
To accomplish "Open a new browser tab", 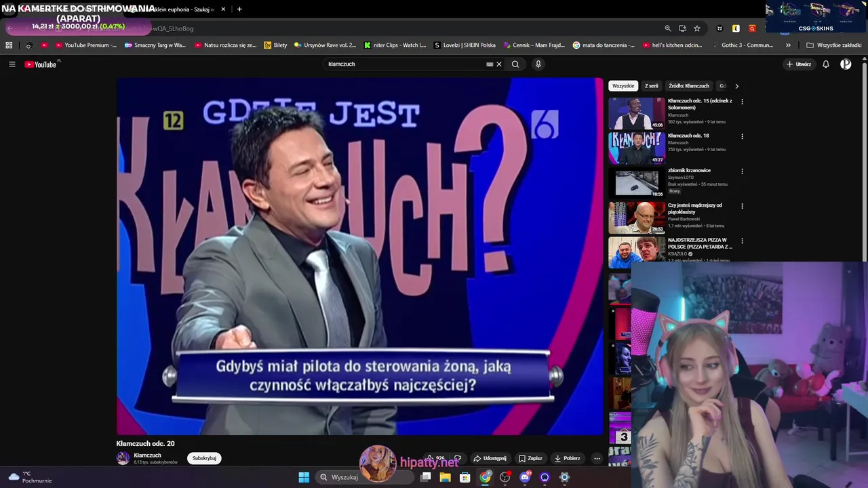I will tap(239, 9).
